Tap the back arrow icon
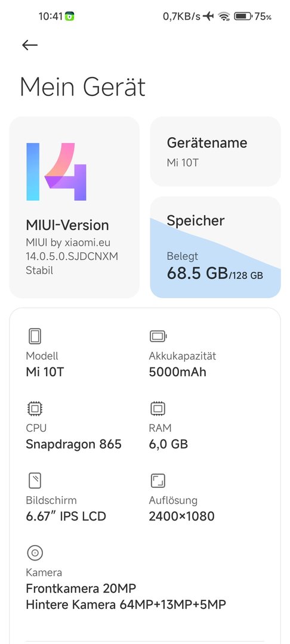The height and width of the screenshot is (644, 290). point(30,45)
